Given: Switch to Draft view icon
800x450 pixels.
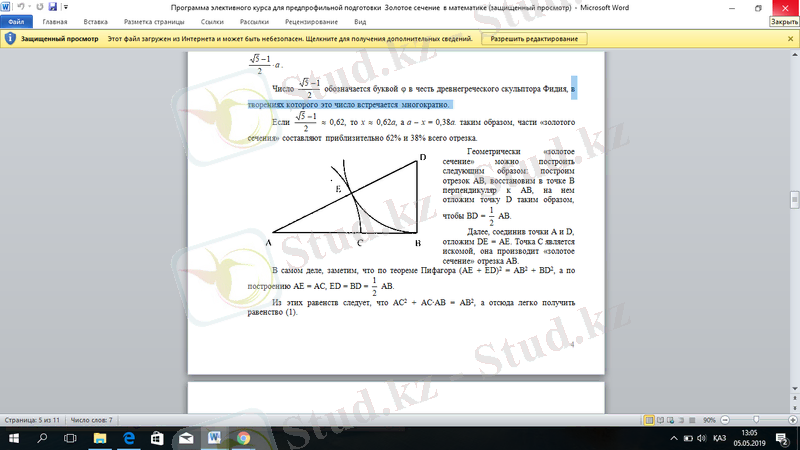Looking at the screenshot, I should click(x=692, y=420).
